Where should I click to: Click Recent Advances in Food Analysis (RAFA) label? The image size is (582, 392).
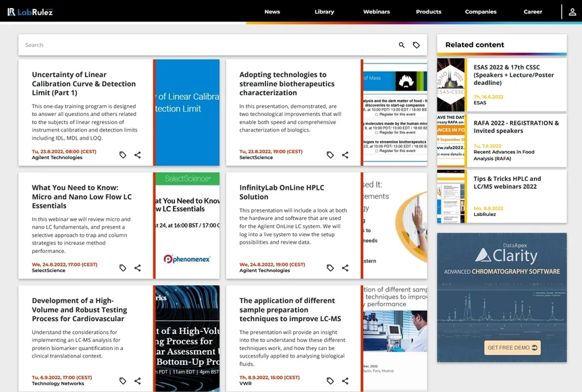pos(504,155)
